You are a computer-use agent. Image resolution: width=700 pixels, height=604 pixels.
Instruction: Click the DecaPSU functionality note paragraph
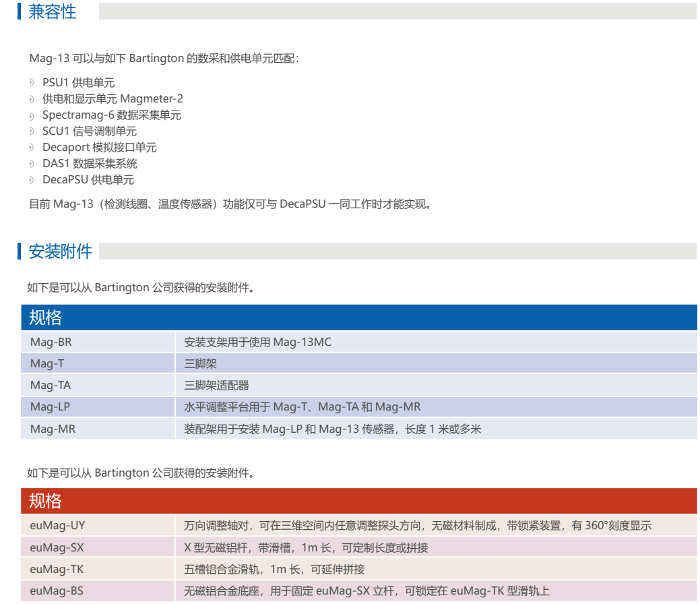point(230,204)
